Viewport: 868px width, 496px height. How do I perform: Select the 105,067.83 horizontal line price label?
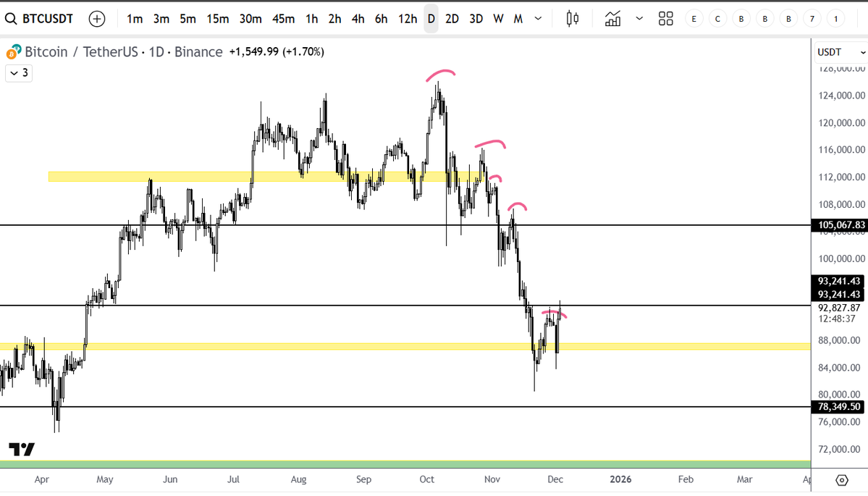coord(838,224)
